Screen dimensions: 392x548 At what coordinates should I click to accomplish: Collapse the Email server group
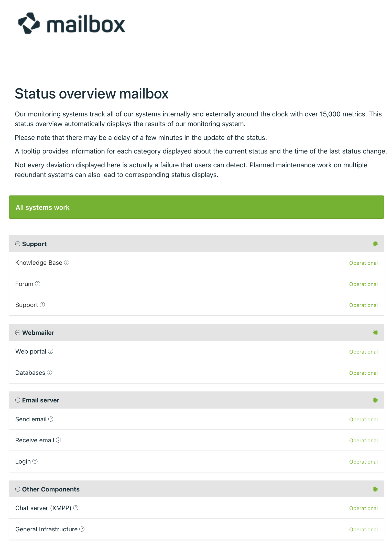18,400
